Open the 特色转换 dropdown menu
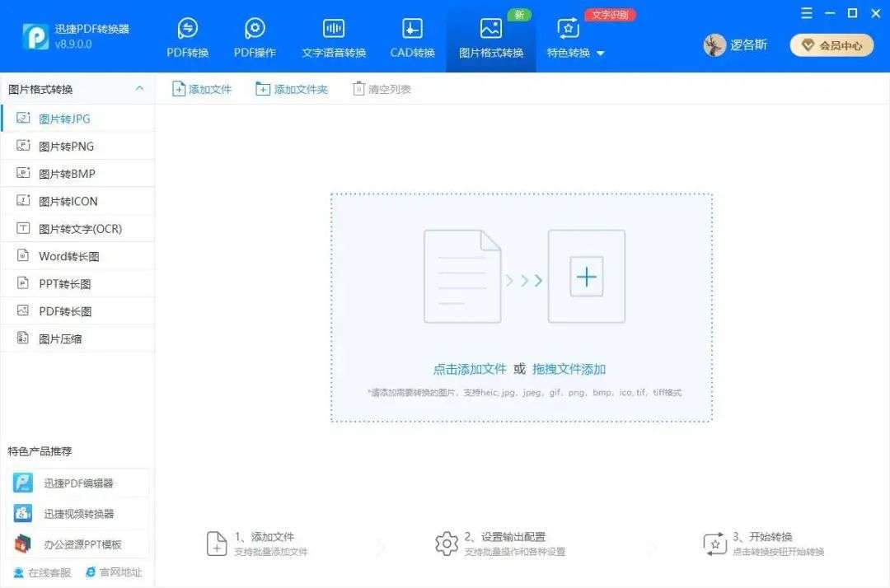Viewport: 890px width, 588px height. [575, 37]
